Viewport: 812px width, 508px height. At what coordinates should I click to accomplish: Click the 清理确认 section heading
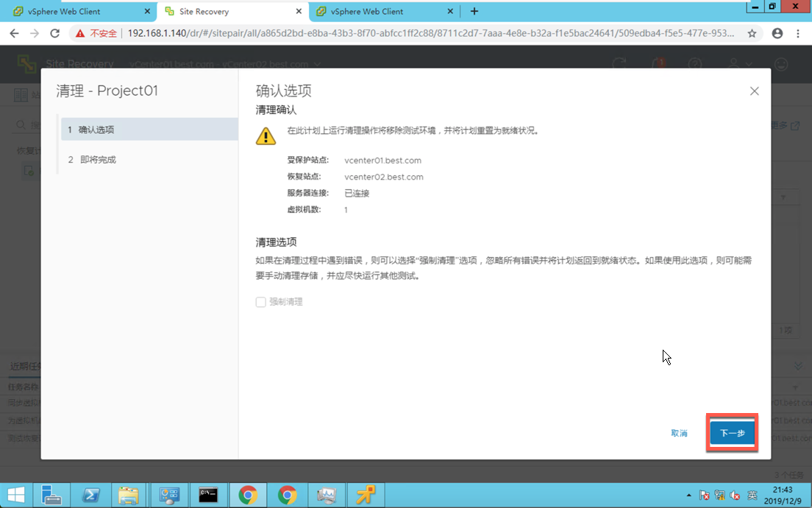tap(276, 110)
